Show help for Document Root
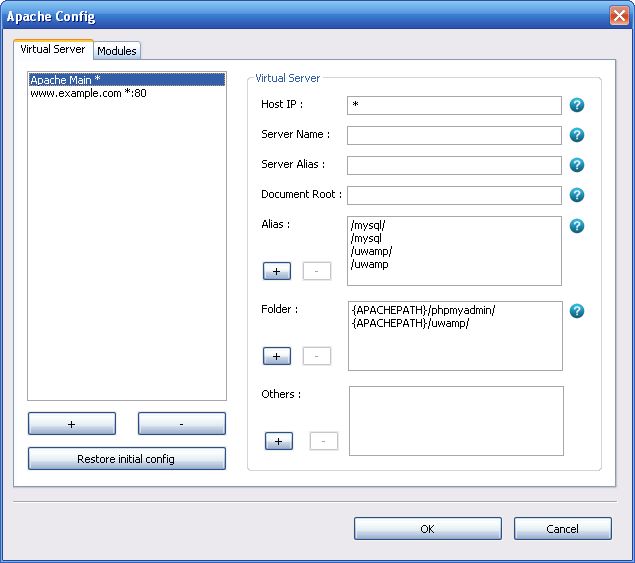Screen dimensions: 635x563 [x=577, y=195]
